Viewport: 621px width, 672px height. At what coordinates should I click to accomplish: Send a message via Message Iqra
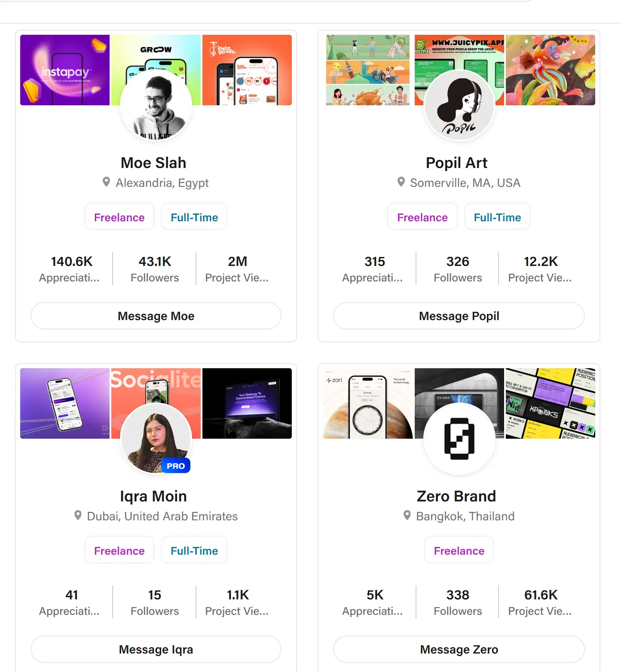point(156,649)
